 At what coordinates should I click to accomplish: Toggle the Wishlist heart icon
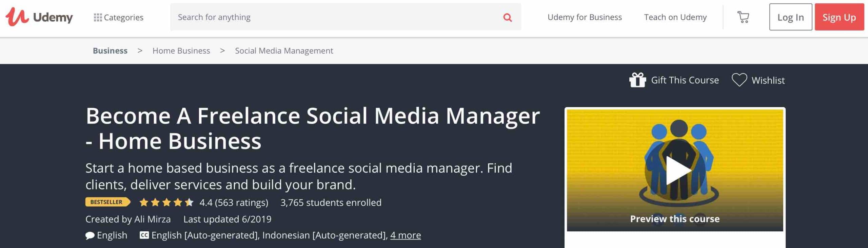(739, 80)
